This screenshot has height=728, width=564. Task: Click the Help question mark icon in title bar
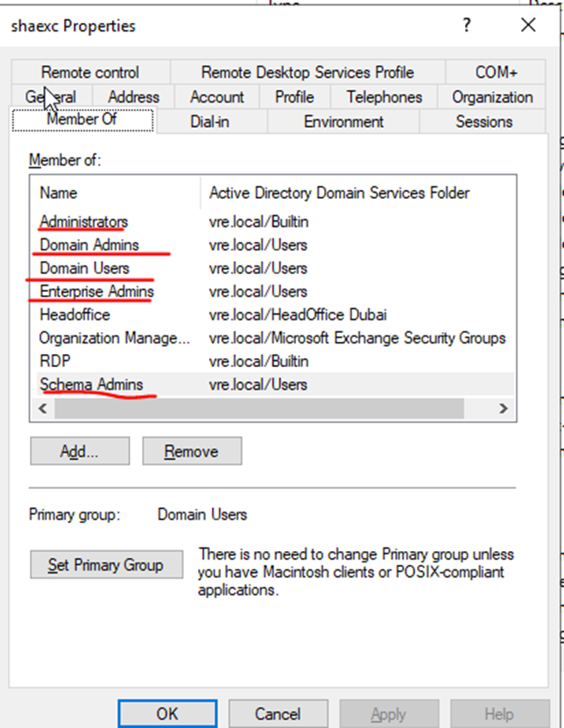tap(467, 25)
